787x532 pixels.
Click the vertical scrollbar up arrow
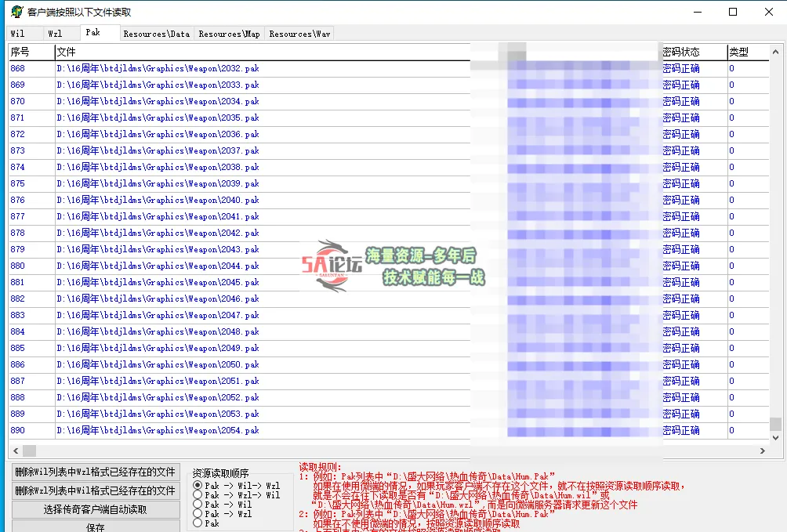(775, 52)
